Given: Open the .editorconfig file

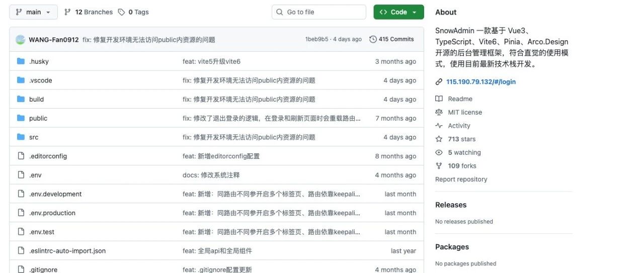Looking at the screenshot, I should click(48, 156).
